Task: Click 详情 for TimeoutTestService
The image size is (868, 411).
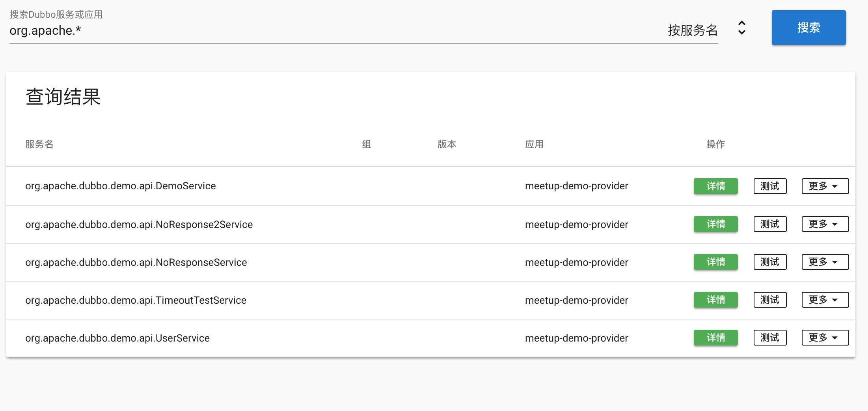Action: click(715, 300)
